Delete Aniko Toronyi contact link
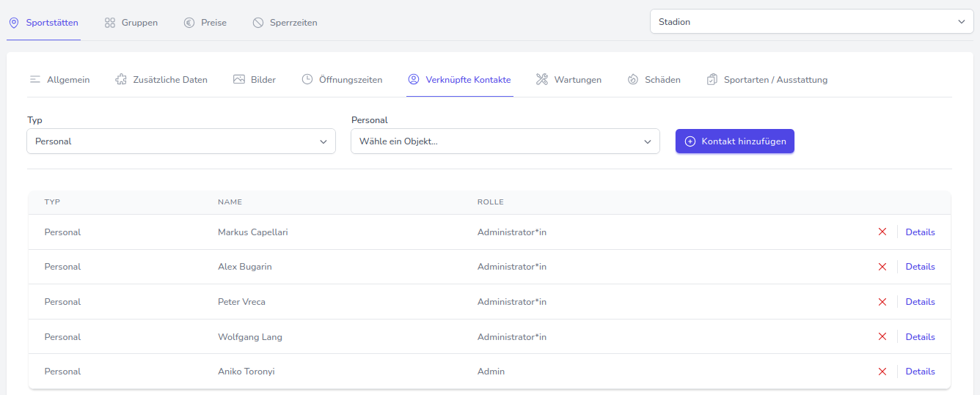This screenshot has width=980, height=395. (x=882, y=372)
